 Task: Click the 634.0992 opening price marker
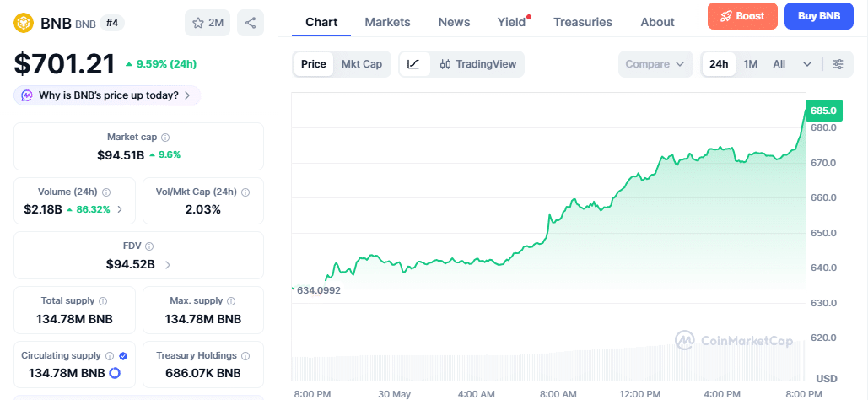click(x=318, y=289)
